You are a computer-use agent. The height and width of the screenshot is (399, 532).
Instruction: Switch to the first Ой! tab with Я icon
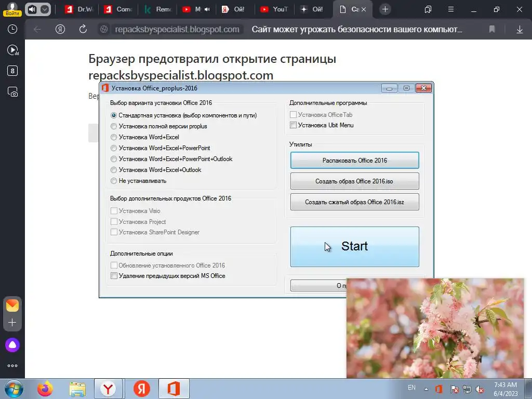[x=236, y=9]
